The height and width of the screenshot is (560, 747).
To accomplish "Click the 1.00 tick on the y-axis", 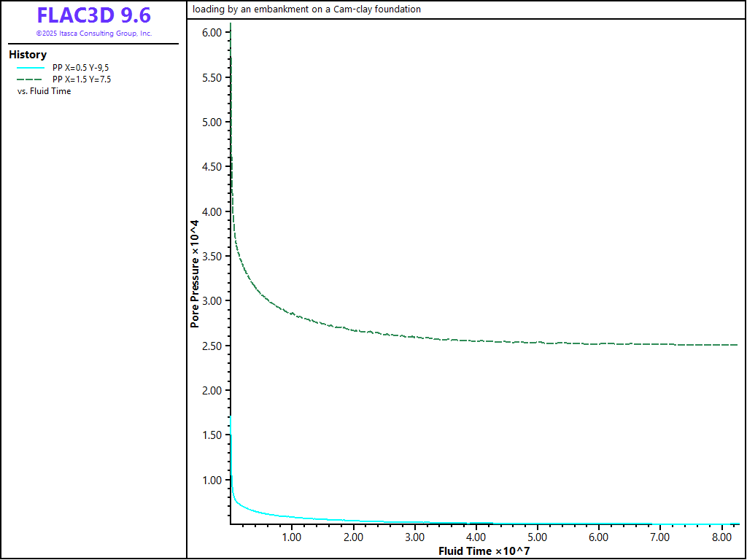I will point(212,480).
